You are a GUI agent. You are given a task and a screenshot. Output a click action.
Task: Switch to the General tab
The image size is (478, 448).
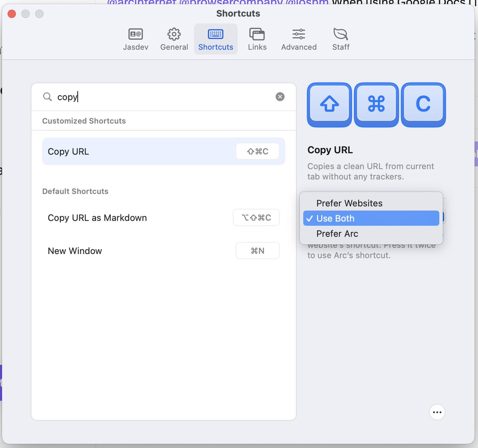[x=174, y=39]
